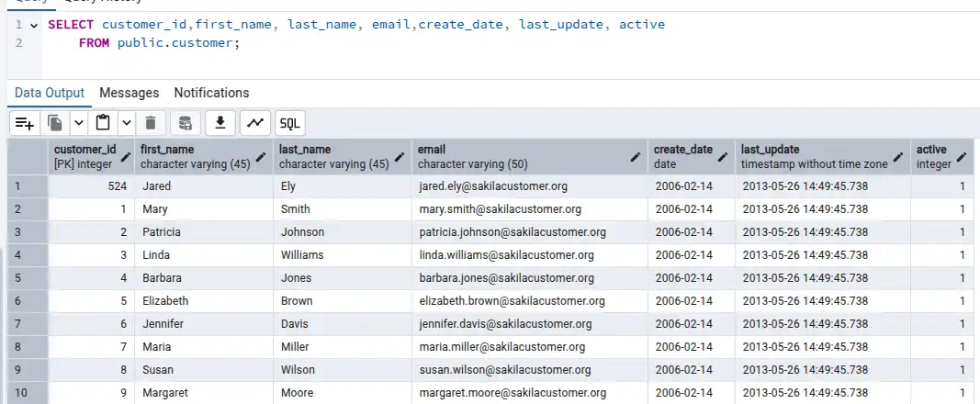Open the copy options dropdown arrow
Screen dimensions: 980x404
79,123
